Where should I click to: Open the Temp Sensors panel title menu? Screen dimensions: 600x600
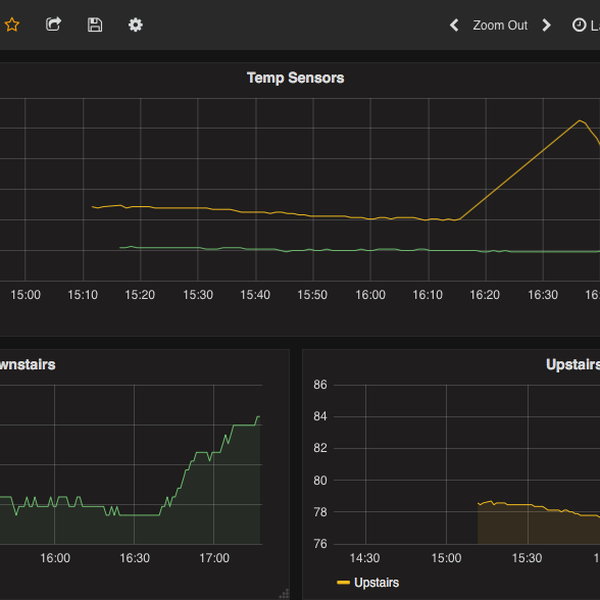295,78
